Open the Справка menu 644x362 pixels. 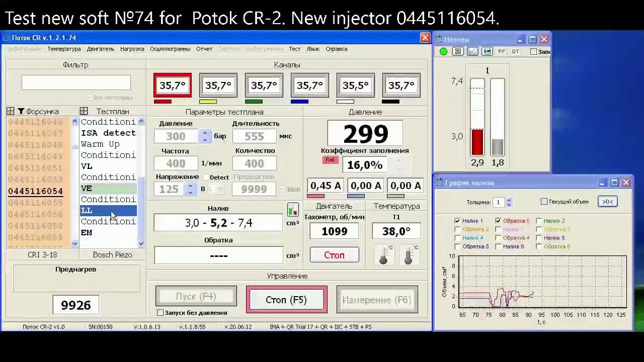pos(337,49)
